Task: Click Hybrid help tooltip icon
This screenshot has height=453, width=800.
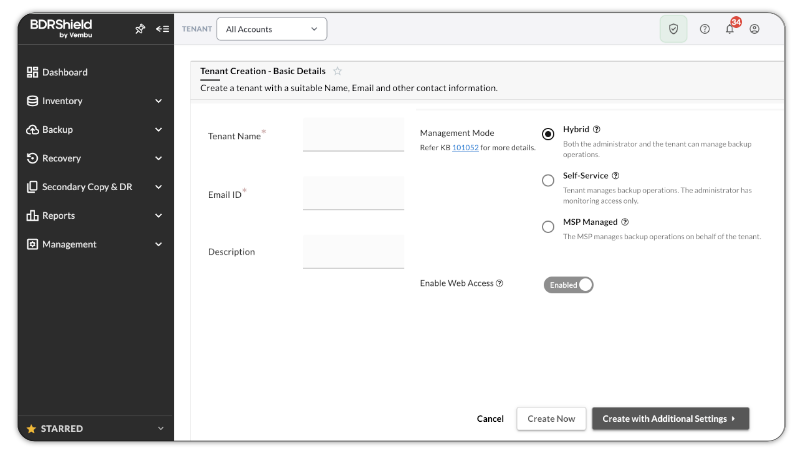Action: 596,129
